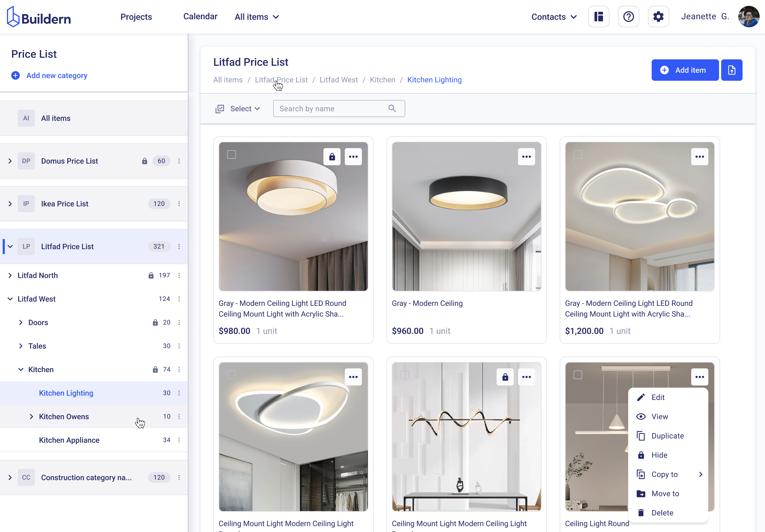Open the help question mark icon
The width and height of the screenshot is (765, 532).
click(628, 17)
